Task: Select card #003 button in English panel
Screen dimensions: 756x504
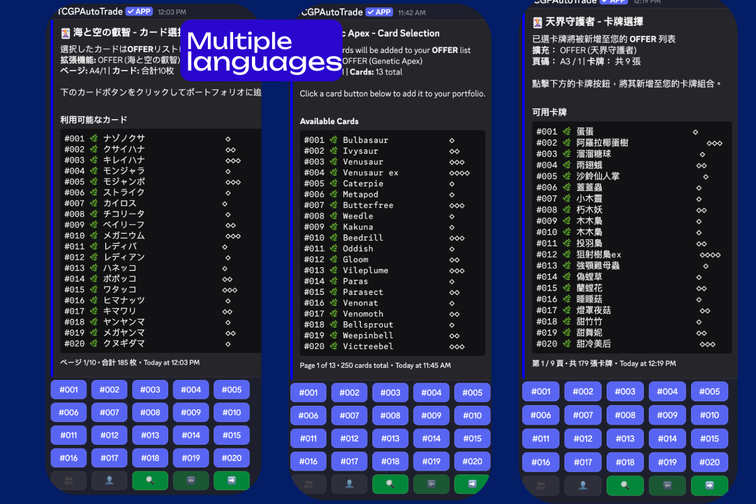Action: (x=390, y=393)
